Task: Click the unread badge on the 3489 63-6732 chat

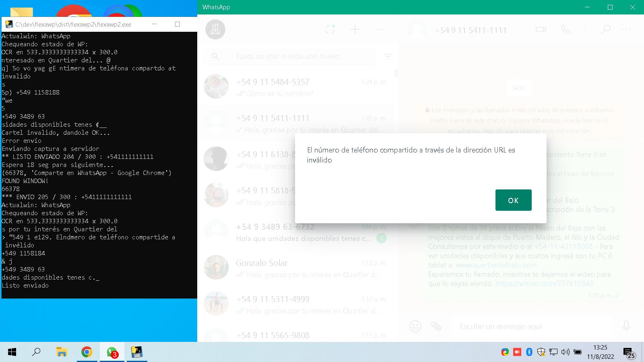Action: pos(381,238)
